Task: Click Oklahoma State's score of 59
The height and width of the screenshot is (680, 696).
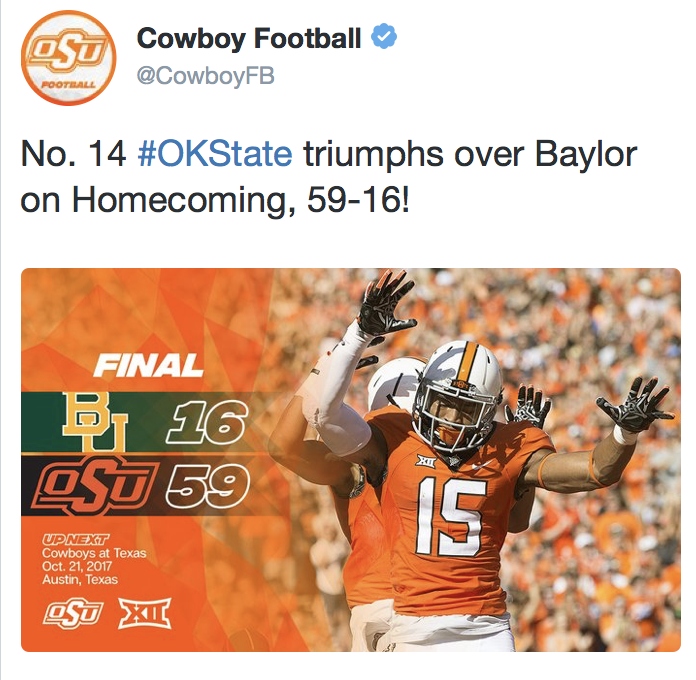Action: point(205,487)
